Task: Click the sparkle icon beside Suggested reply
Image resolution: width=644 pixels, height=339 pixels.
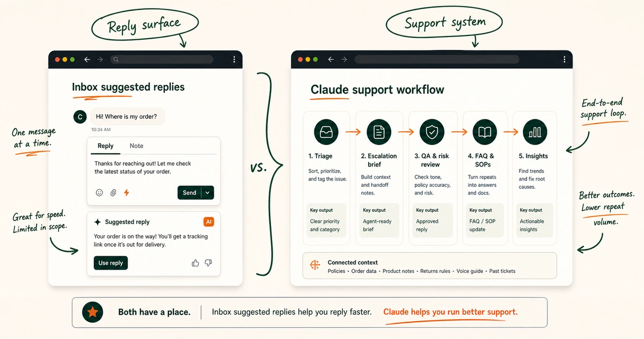Action: (97, 222)
